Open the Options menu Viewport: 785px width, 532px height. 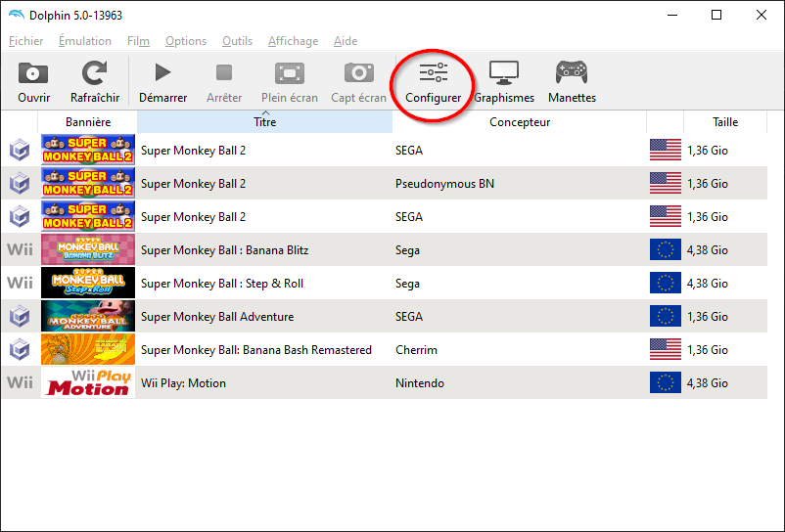(x=186, y=41)
